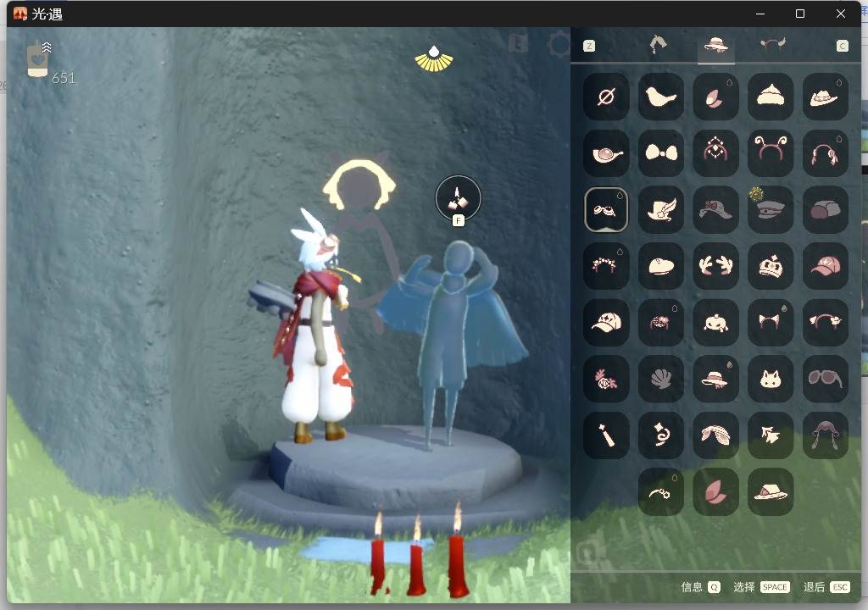The image size is (868, 610).
Task: Go to next category with C key button
Action: (x=842, y=46)
